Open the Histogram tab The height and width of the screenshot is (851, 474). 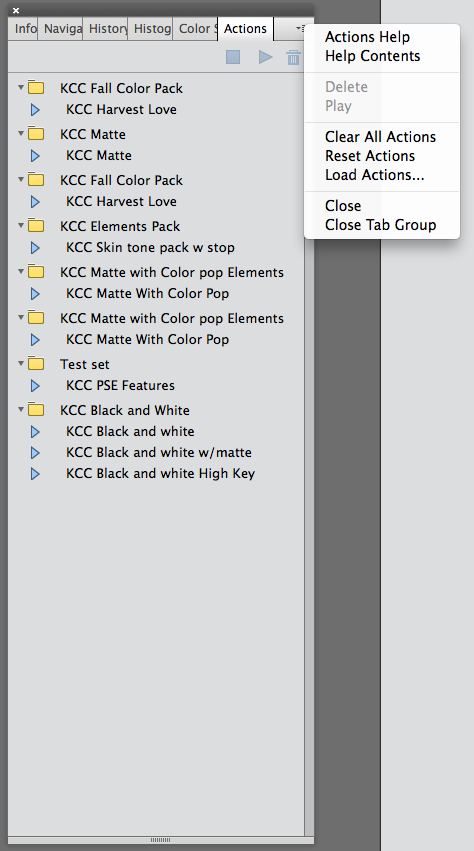tap(151, 29)
